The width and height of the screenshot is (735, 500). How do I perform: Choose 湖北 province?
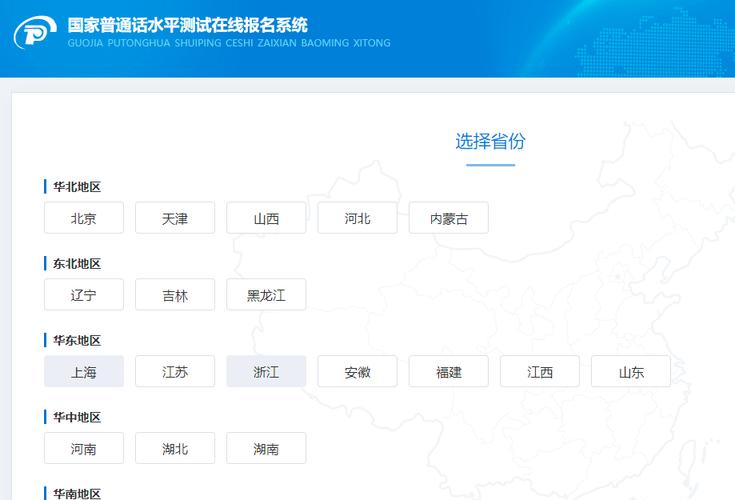click(175, 448)
